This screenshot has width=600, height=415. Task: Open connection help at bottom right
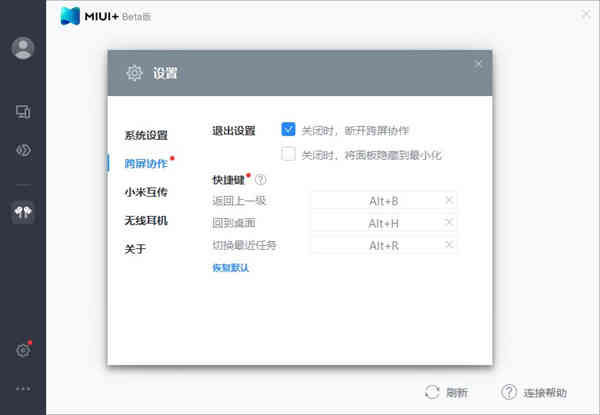[x=534, y=392]
